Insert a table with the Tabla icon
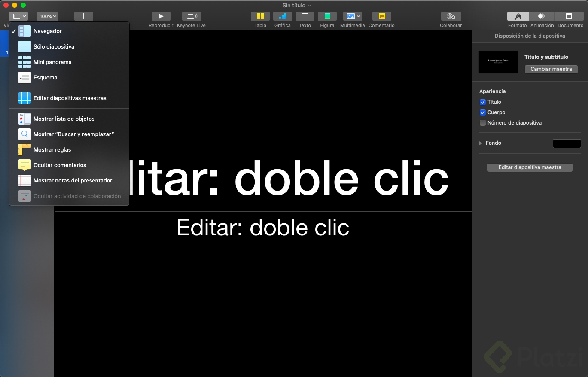The width and height of the screenshot is (588, 377). (x=260, y=16)
